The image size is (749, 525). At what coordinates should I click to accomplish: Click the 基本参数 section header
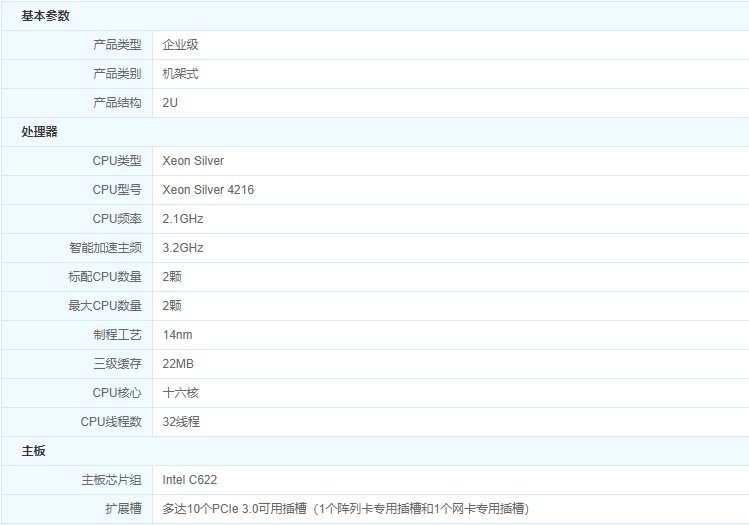46,16
